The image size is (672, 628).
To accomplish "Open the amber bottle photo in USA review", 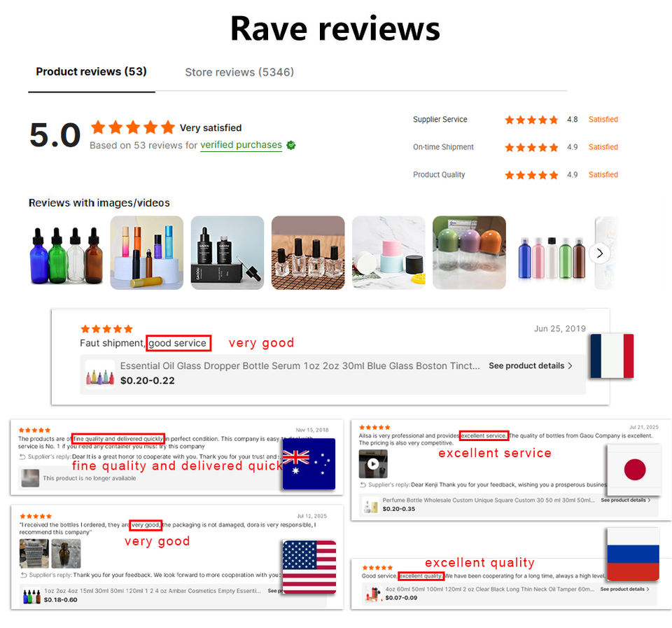I will [x=66, y=553].
